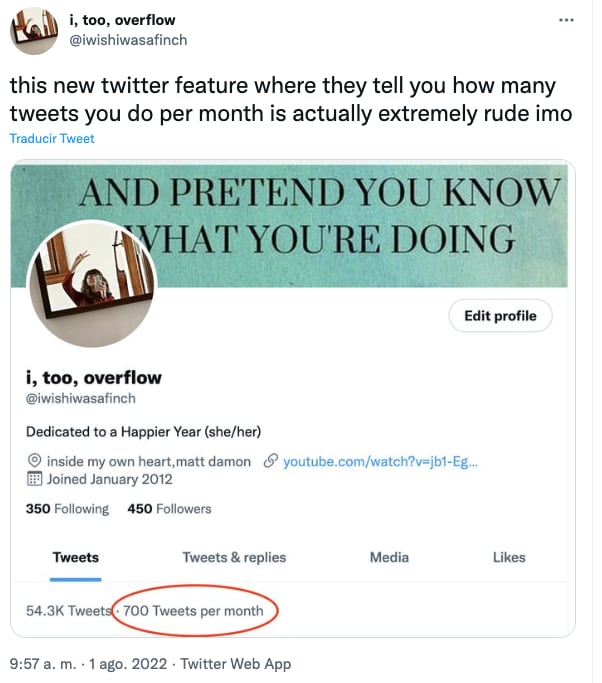Image resolution: width=602 pixels, height=683 pixels.
Task: Click the Twitter Web App source link
Action: pyautogui.click(x=238, y=663)
